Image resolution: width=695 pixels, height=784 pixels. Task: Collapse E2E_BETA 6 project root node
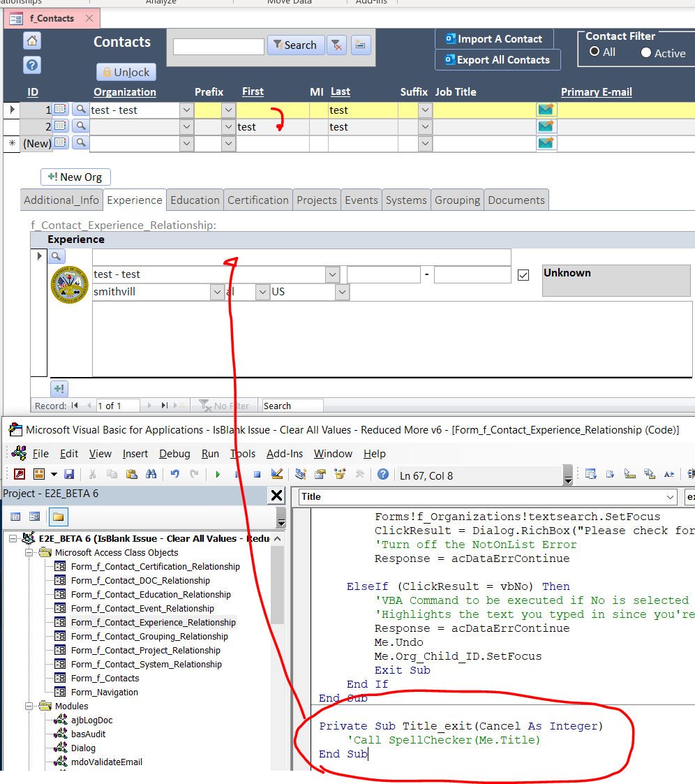[13, 538]
